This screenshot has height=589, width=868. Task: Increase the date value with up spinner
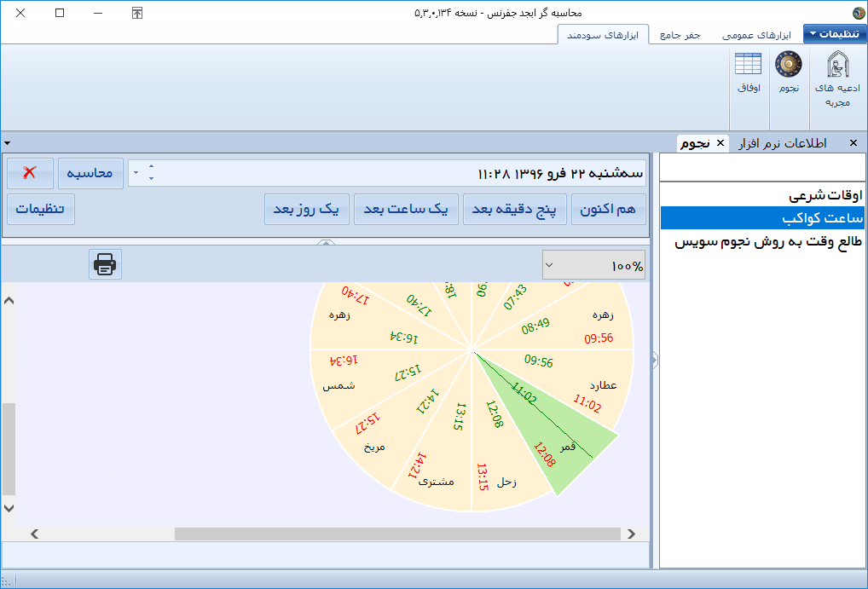pos(151,166)
